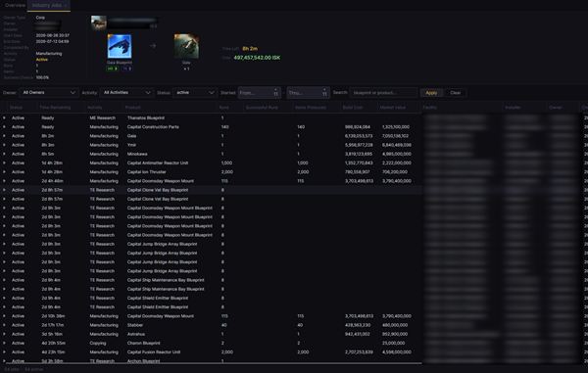Expand the Gaia manufacturing row

[4, 136]
